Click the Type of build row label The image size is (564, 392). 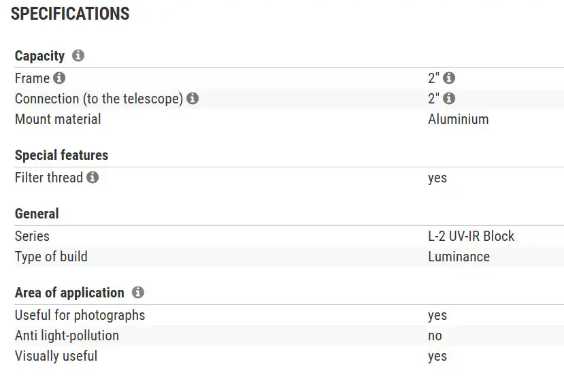[x=51, y=257]
